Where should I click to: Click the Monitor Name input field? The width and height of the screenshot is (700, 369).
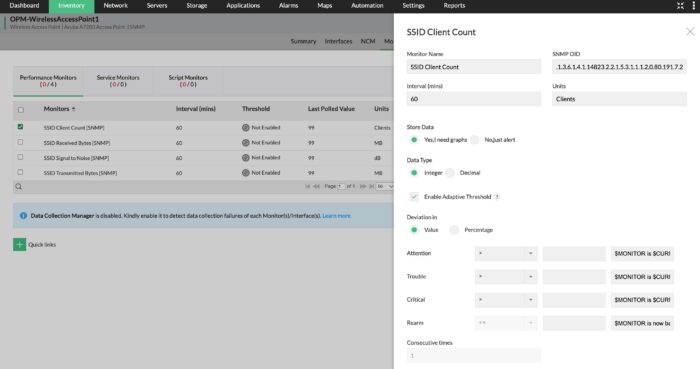point(473,67)
